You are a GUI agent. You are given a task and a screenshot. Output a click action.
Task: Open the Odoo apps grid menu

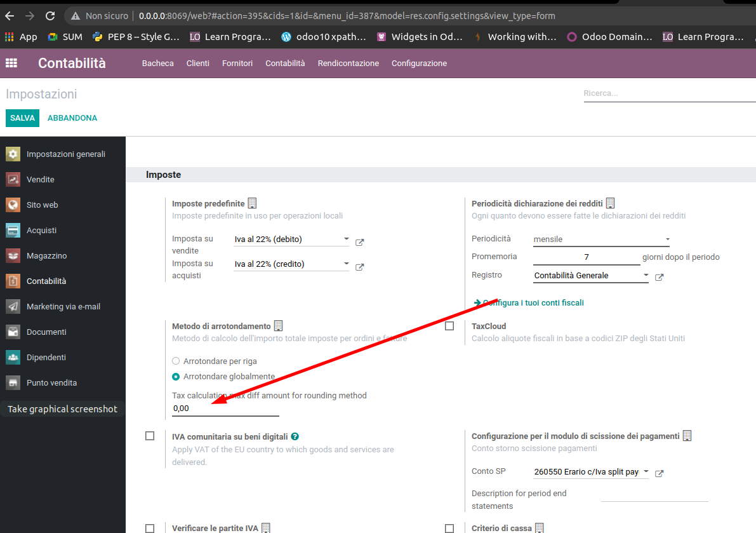pos(11,63)
